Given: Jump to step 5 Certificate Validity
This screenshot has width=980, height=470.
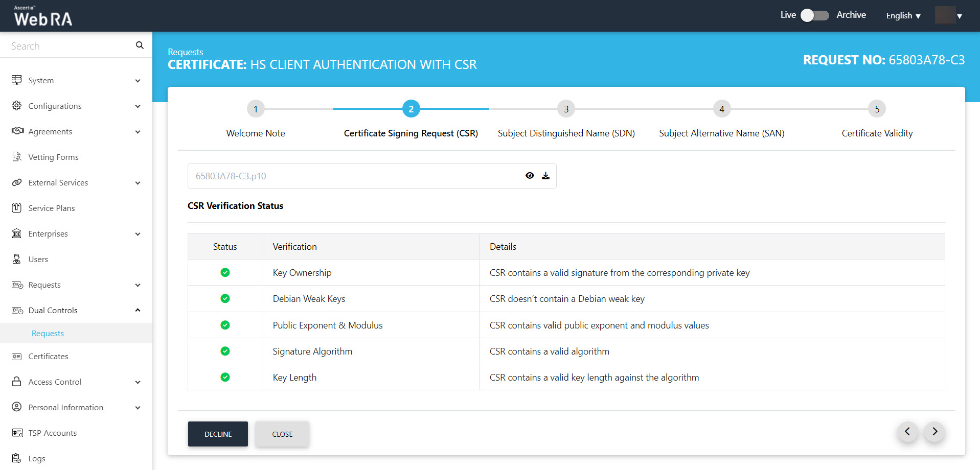Looking at the screenshot, I should click(x=877, y=109).
